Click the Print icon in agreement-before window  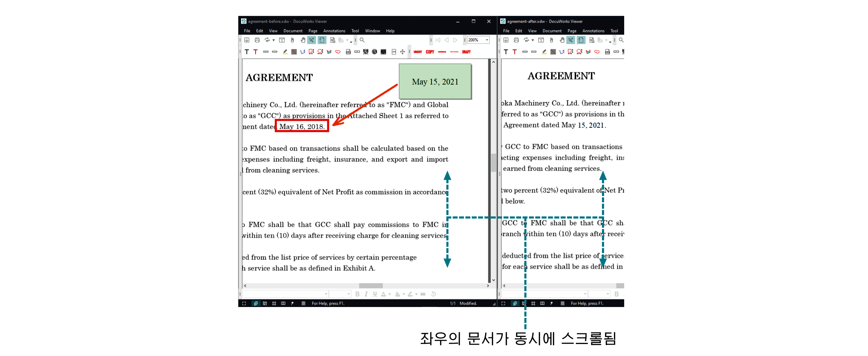pyautogui.click(x=257, y=40)
